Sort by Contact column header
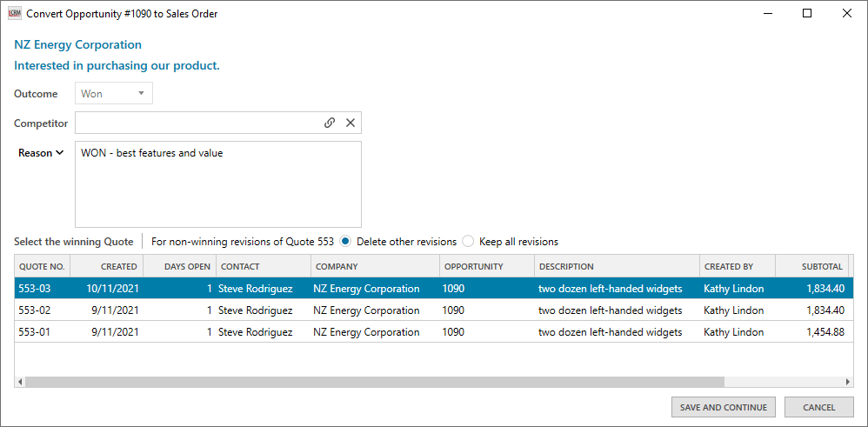 point(264,266)
